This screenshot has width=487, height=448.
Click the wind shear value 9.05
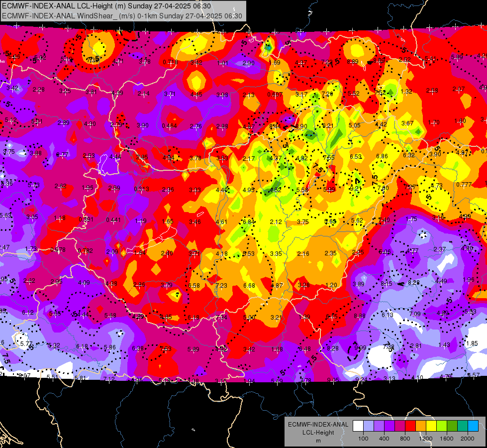(333, 380)
